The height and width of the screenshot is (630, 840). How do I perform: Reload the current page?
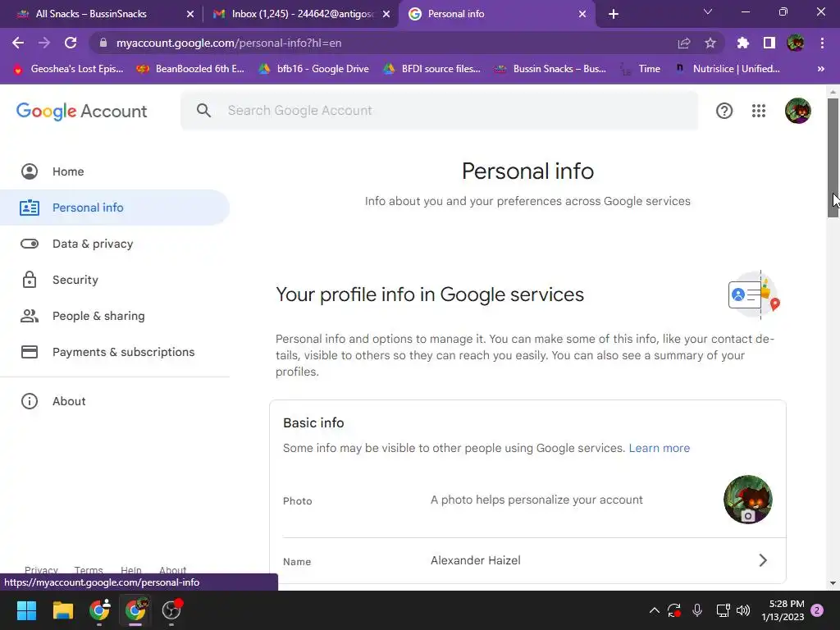click(x=71, y=43)
